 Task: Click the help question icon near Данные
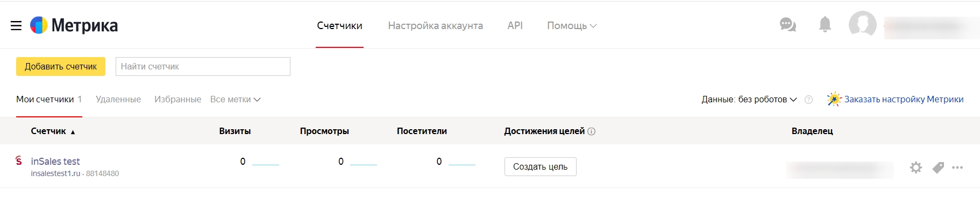tap(808, 100)
